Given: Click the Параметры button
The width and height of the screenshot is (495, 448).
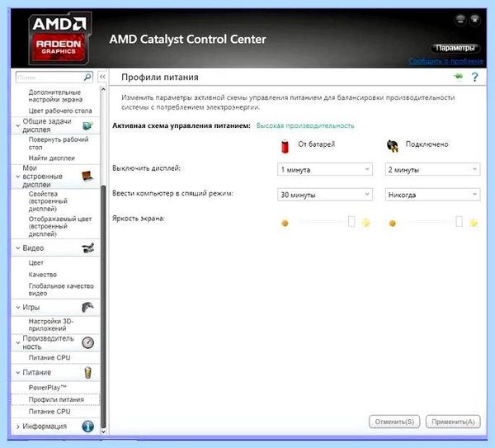Looking at the screenshot, I should point(455,48).
